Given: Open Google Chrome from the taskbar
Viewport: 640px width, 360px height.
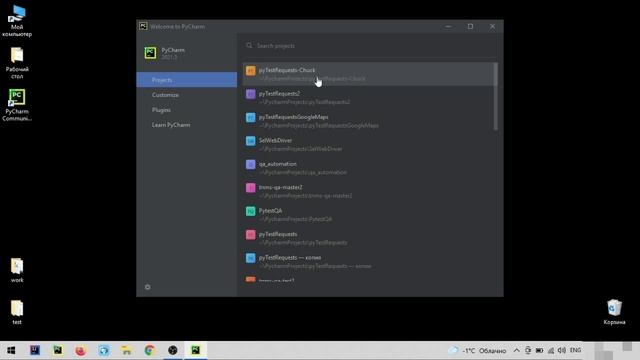Looking at the screenshot, I should [x=149, y=350].
